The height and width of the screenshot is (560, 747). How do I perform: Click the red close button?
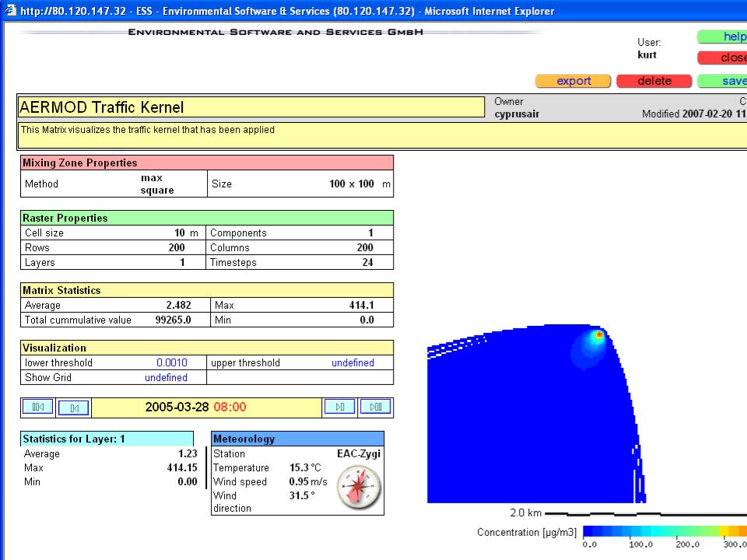click(722, 58)
